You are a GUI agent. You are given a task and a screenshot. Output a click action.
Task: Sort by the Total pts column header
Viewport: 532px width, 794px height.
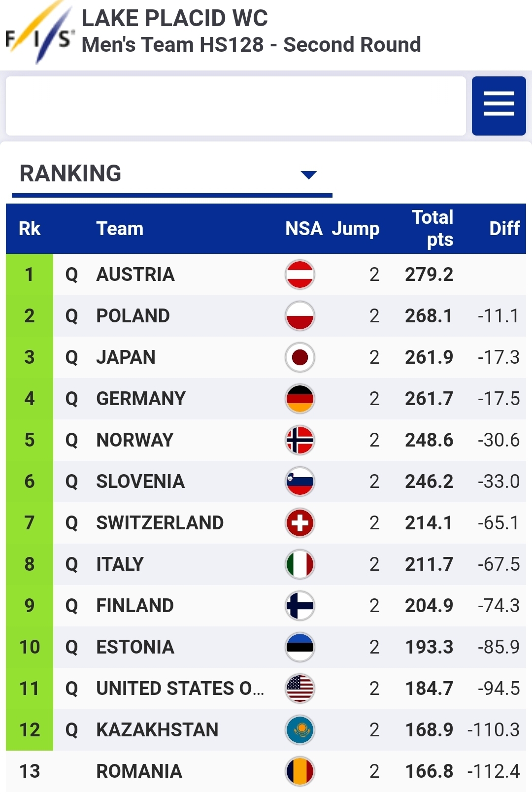pyautogui.click(x=432, y=228)
